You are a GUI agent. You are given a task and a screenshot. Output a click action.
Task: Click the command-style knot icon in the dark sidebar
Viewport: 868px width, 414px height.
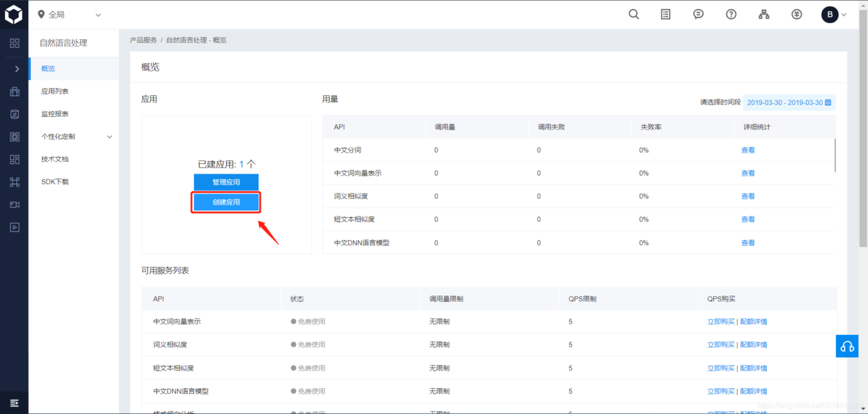pyautogui.click(x=14, y=182)
